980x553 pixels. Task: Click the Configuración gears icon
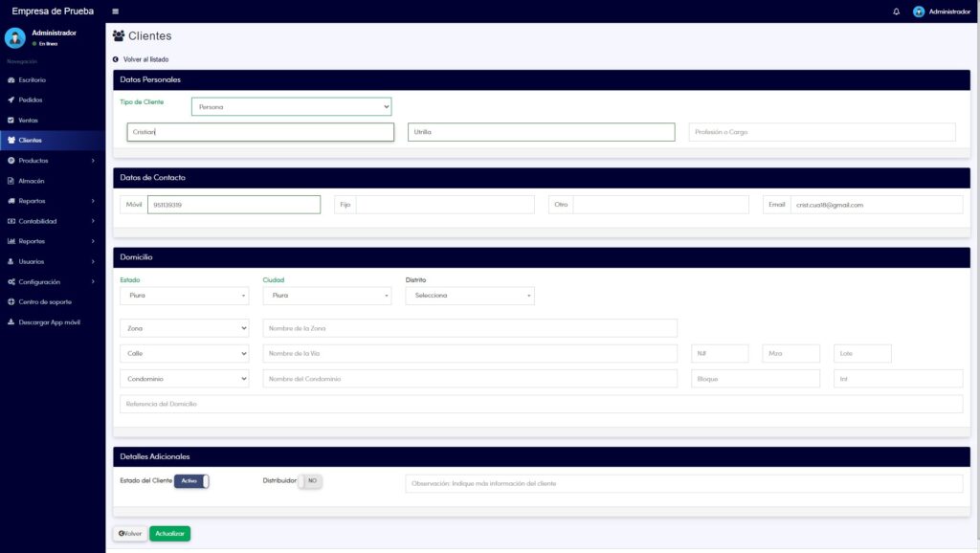[x=11, y=282]
